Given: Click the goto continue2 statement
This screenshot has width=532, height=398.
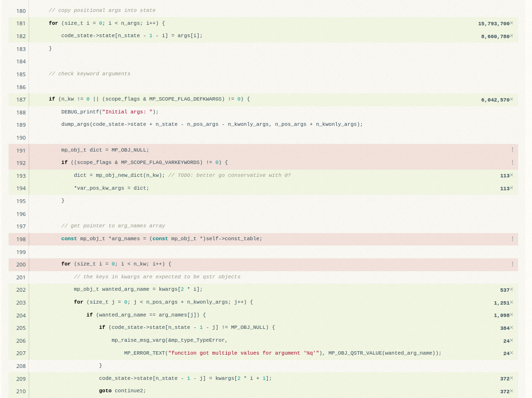Looking at the screenshot, I should 121,390.
